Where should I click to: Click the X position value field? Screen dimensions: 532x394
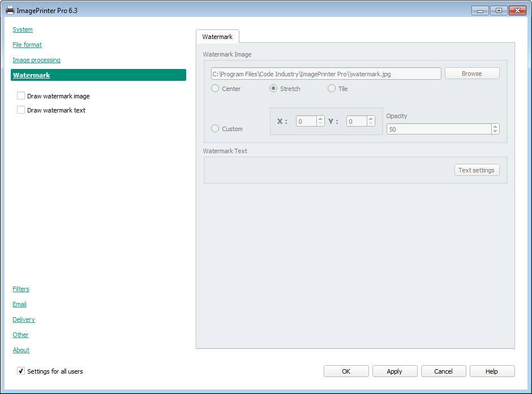306,122
